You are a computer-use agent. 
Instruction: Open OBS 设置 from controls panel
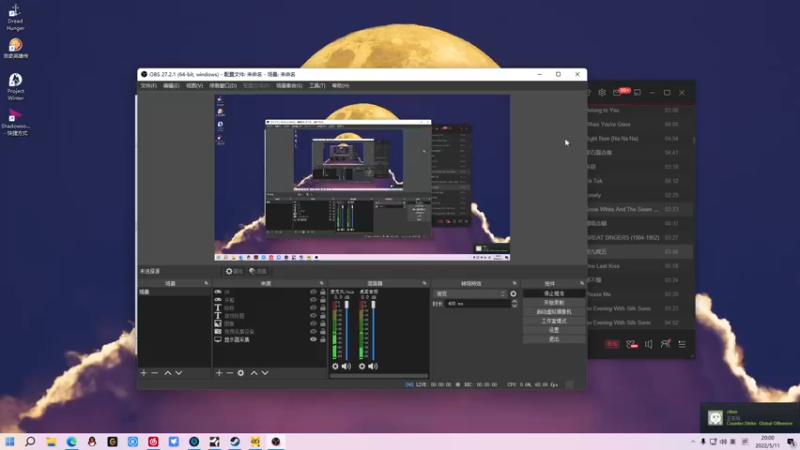(x=554, y=330)
